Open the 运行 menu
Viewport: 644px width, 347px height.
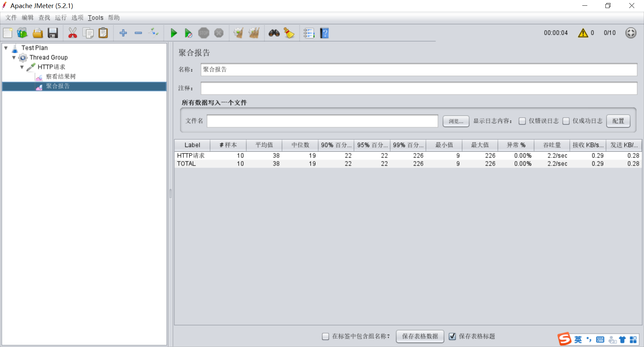pos(61,18)
